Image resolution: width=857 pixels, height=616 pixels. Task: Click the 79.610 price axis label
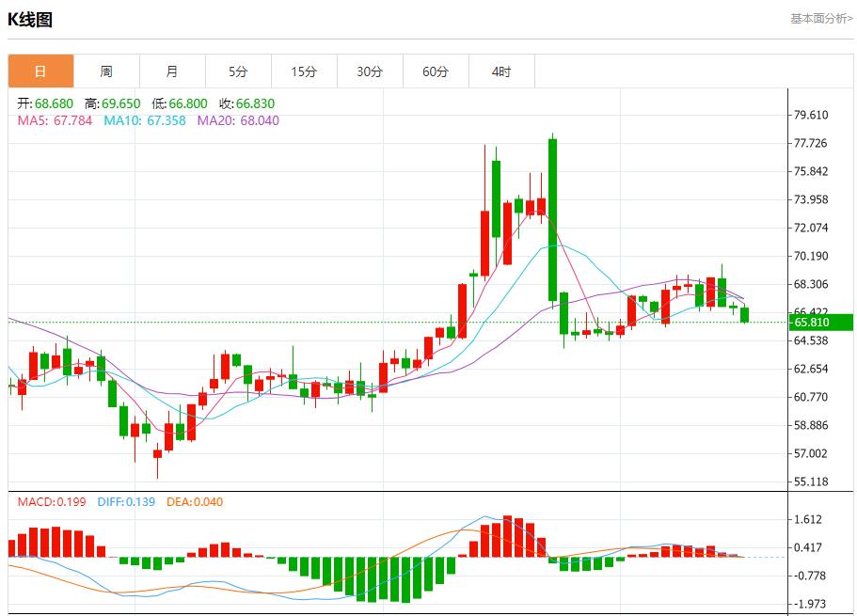click(810, 115)
